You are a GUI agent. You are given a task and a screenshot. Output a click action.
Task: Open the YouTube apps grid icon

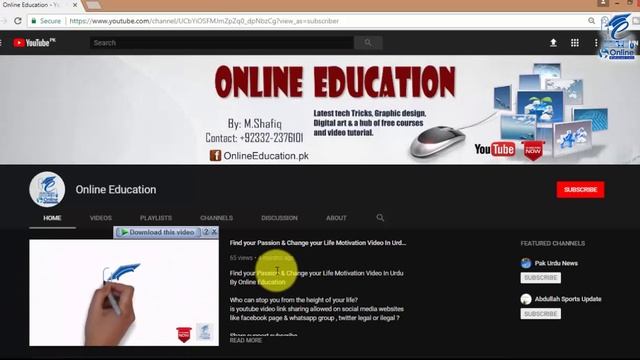[x=575, y=42]
